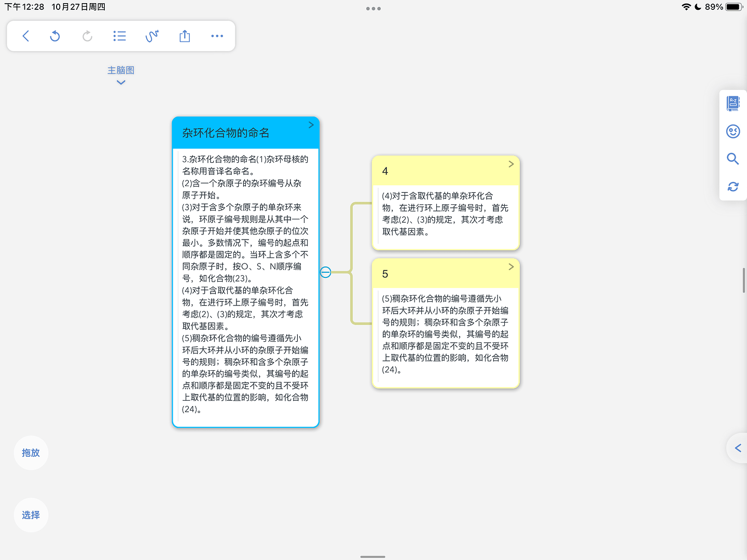Click the main card body starting 3.杂环化合物
747x560 pixels.
click(245, 284)
